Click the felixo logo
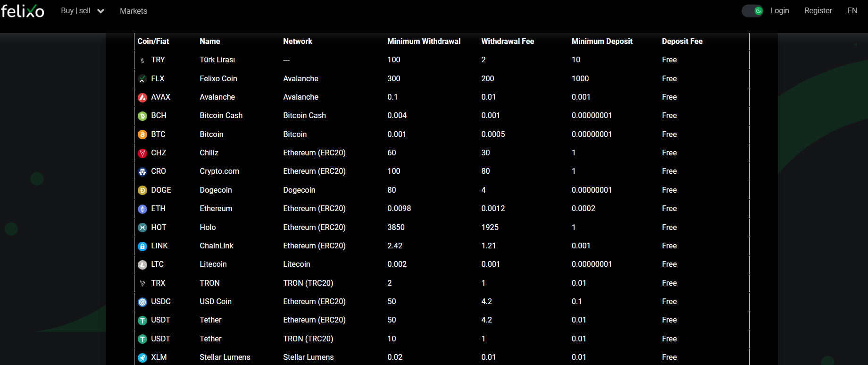Image resolution: width=868 pixels, height=365 pixels. pyautogui.click(x=22, y=10)
